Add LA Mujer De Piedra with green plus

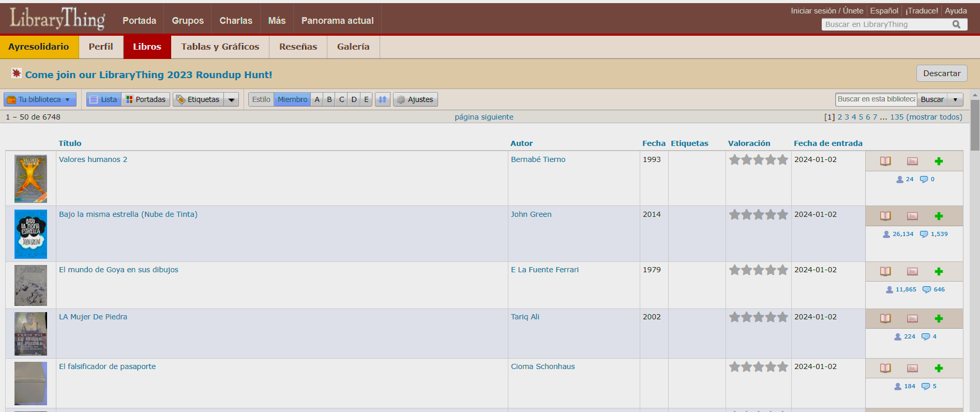pyautogui.click(x=939, y=319)
